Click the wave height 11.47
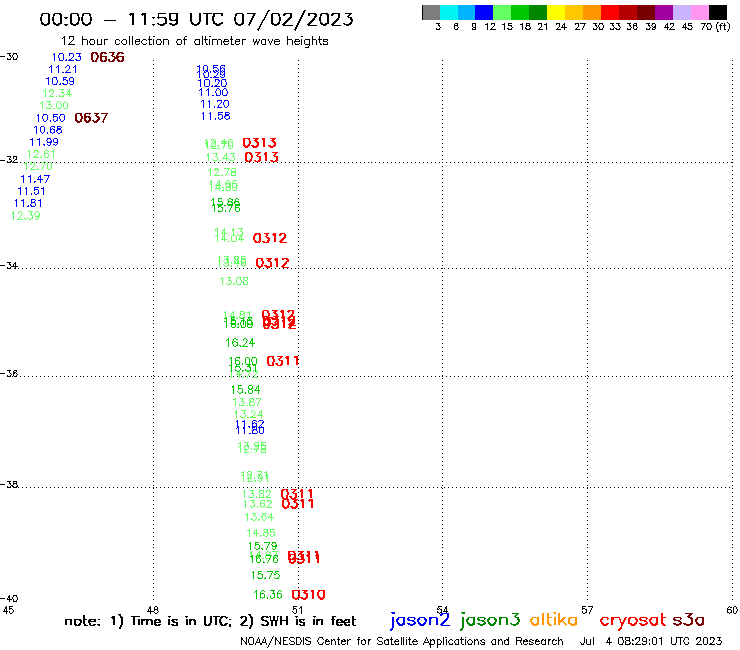Viewport: 740px width, 650px height. click(35, 179)
